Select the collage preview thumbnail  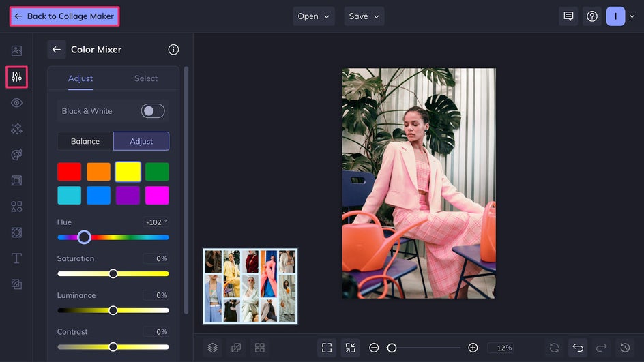click(250, 286)
